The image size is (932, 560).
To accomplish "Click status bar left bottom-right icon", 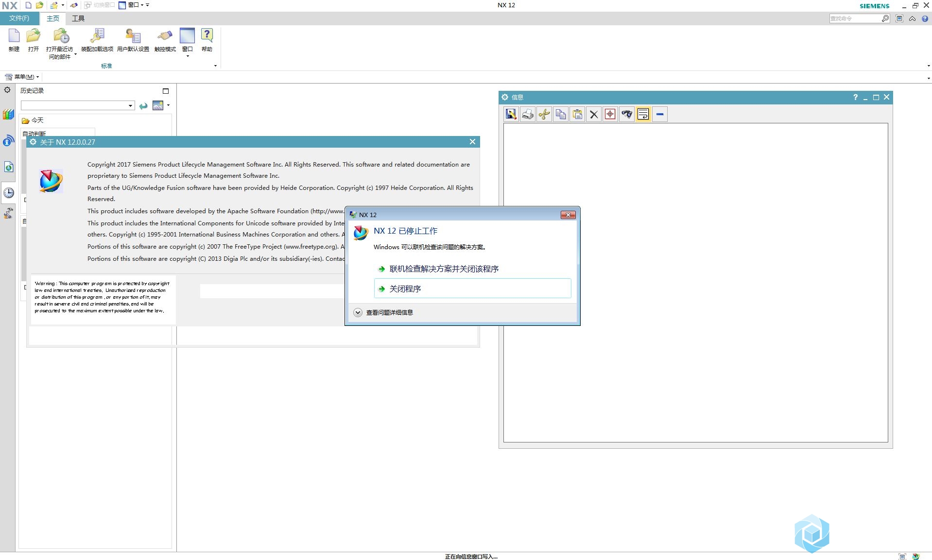I will click(x=902, y=557).
